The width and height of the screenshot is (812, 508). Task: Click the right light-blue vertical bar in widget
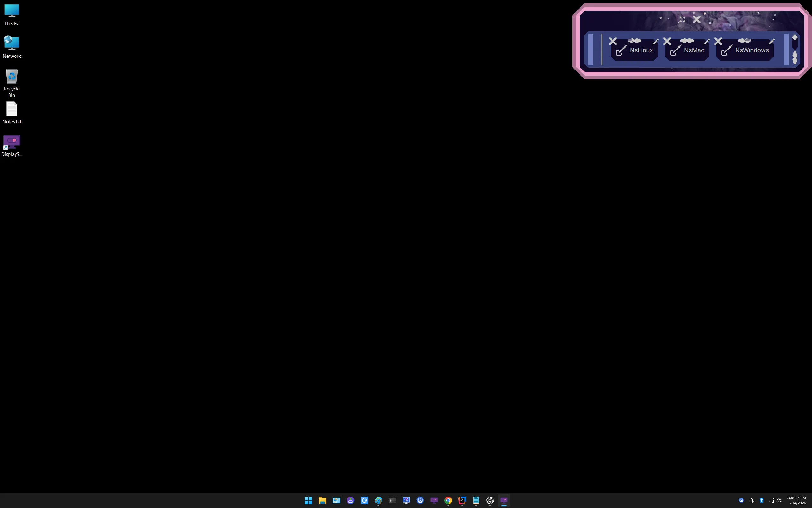786,50
